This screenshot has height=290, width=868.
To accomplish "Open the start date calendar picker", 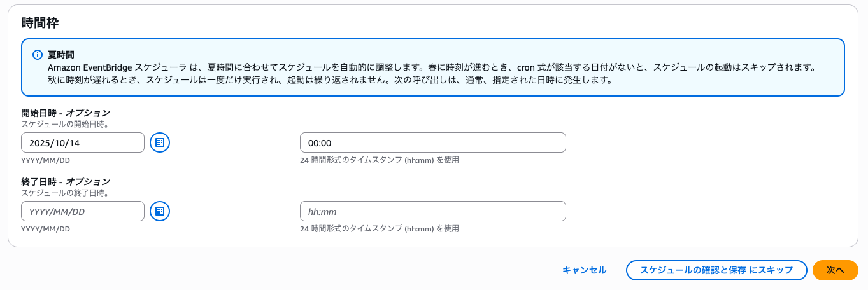I will pos(160,142).
